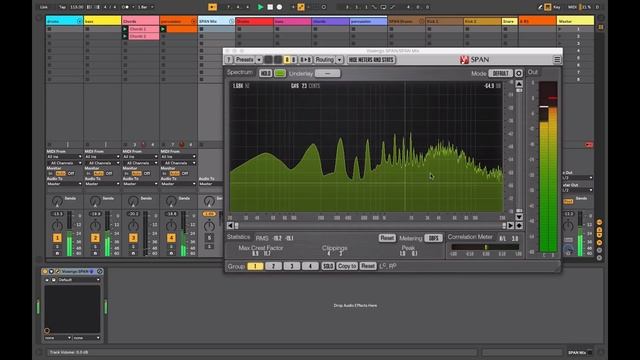
Task: Stop playback with the white square button
Action: (x=270, y=7)
